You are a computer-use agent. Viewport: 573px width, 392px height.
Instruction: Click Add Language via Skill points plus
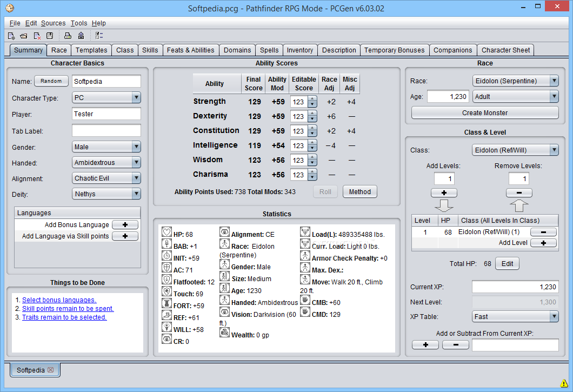(x=125, y=236)
